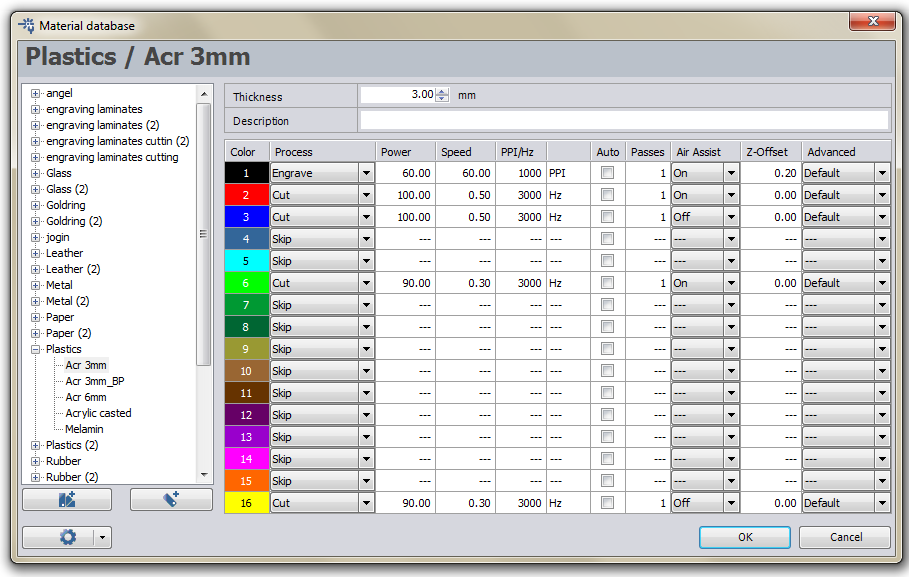Expand the Leather tree node
909x577 pixels.
coord(35,253)
